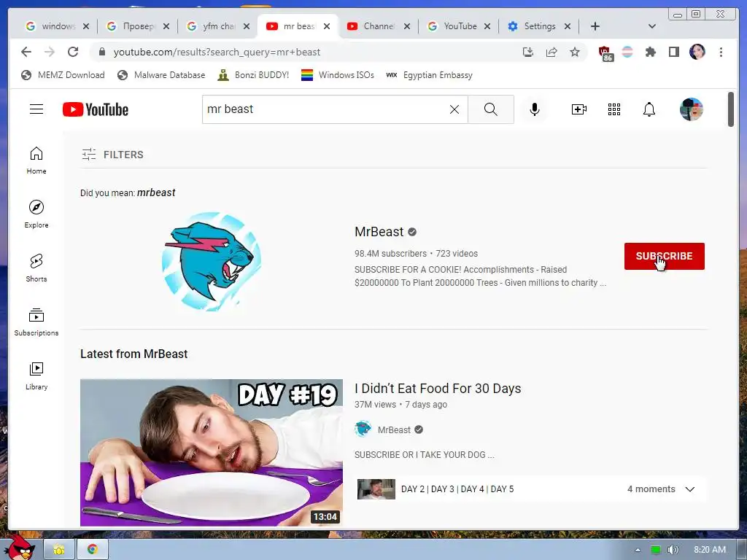Click the '98.4M subscribers' text
Image resolution: width=747 pixels, height=560 pixels.
click(x=391, y=253)
